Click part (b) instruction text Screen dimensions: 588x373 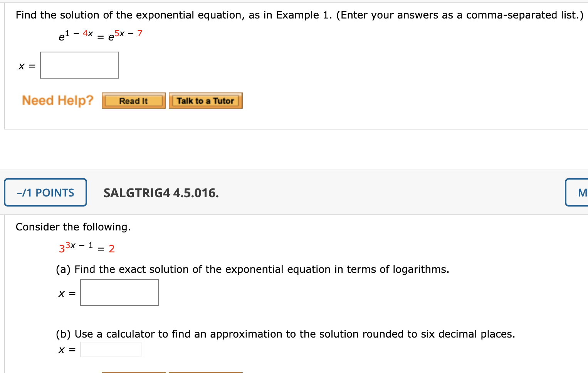coord(285,334)
